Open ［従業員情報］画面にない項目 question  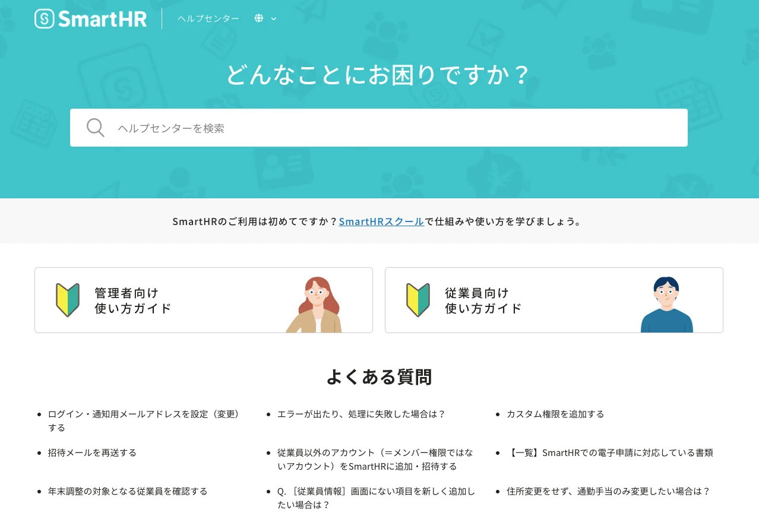[377, 498]
